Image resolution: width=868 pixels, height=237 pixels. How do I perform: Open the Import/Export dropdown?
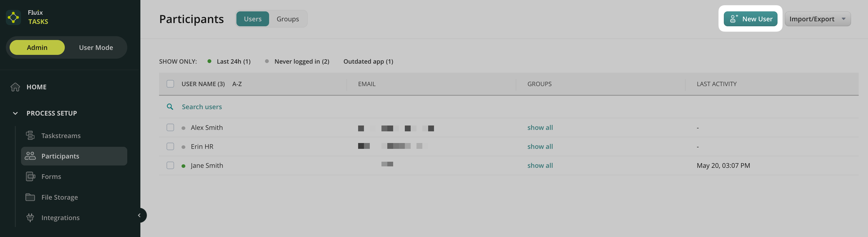817,19
